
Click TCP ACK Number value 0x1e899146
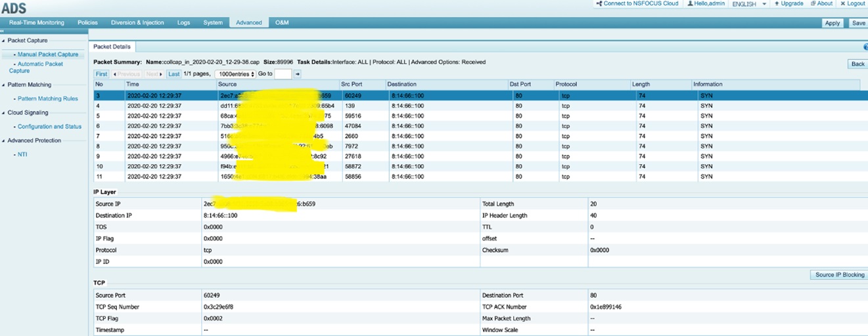[606, 307]
